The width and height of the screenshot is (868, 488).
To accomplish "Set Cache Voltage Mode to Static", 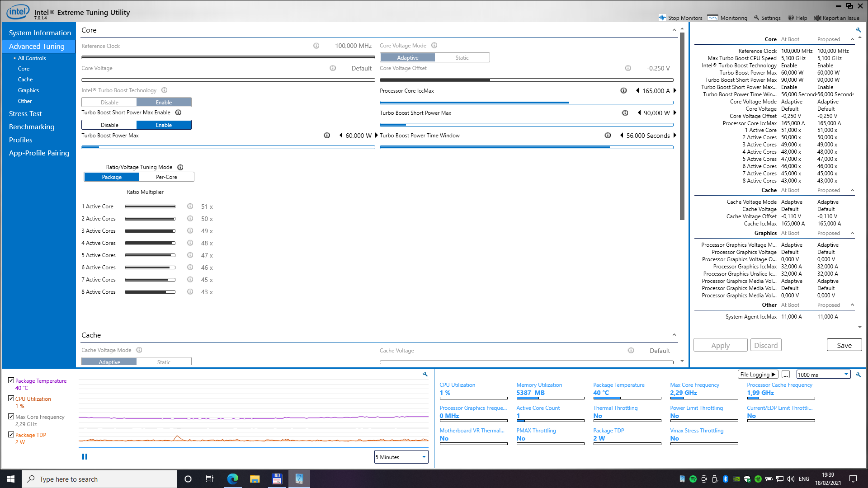I will (x=164, y=362).
